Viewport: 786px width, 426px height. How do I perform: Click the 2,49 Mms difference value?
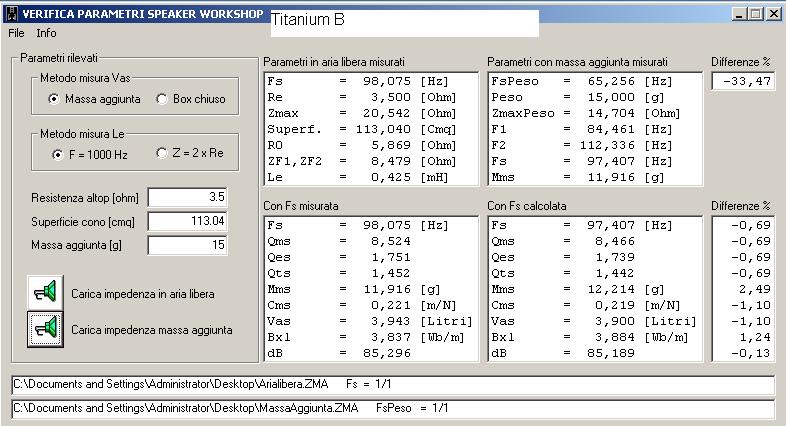[x=755, y=289]
